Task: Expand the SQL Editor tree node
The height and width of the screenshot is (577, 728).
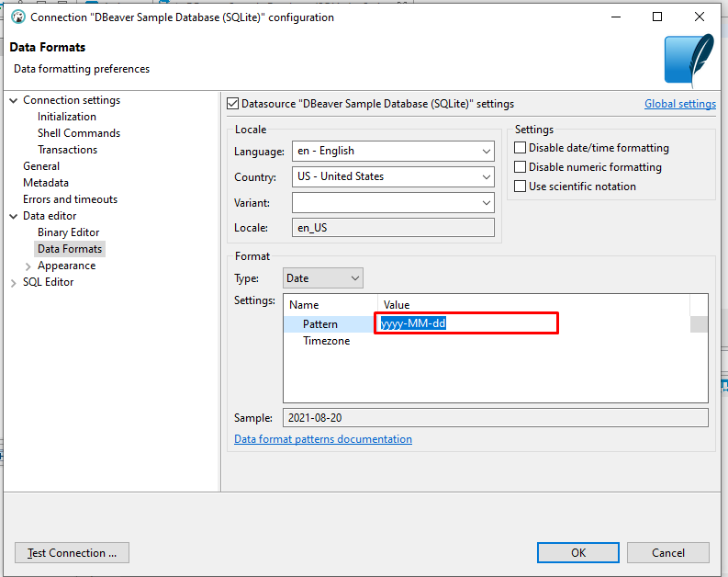Action: pos(14,282)
